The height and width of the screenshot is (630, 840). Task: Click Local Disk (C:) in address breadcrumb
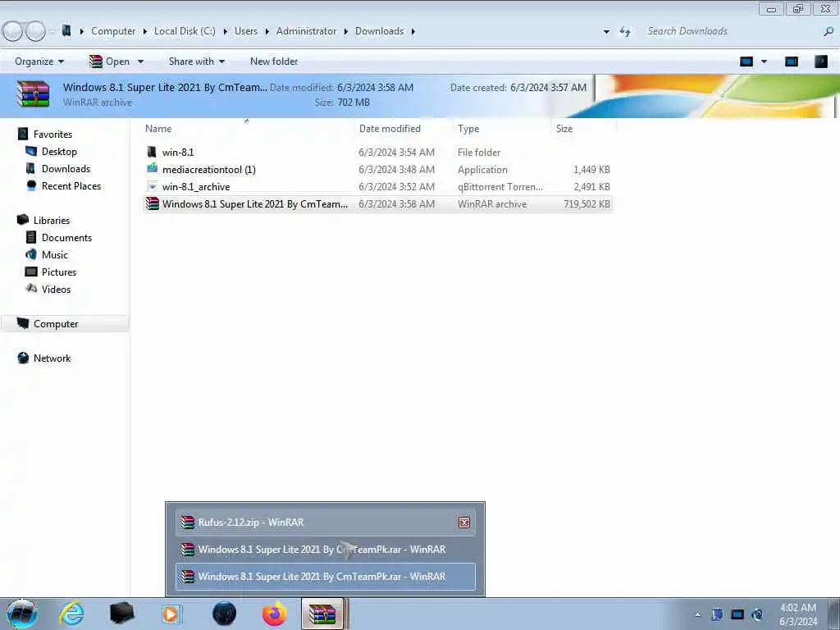click(185, 32)
